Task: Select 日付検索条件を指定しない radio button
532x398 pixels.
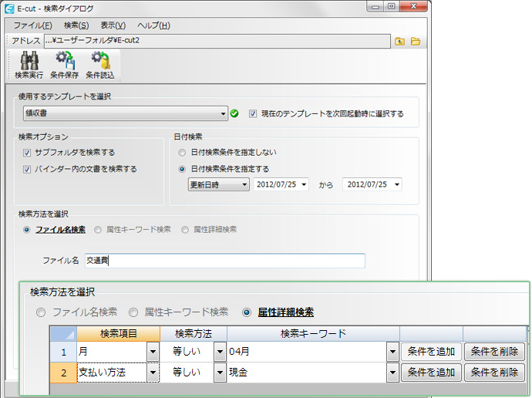Action: [182, 153]
